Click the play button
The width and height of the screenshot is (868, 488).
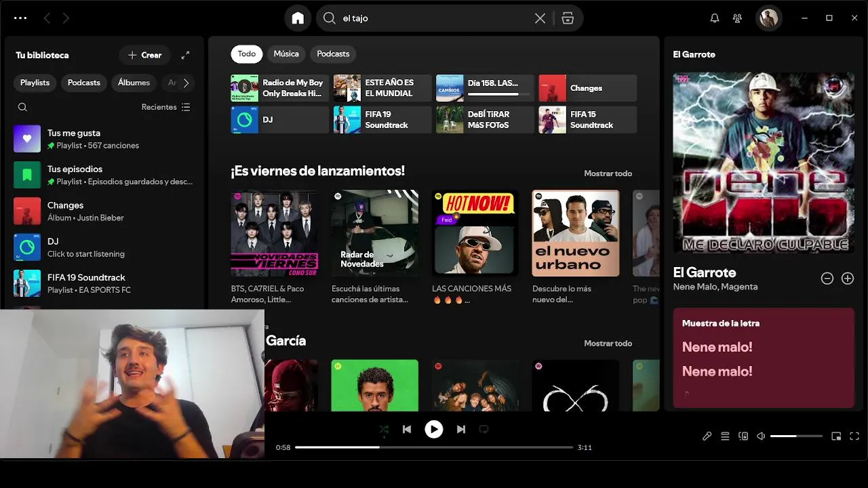click(434, 429)
